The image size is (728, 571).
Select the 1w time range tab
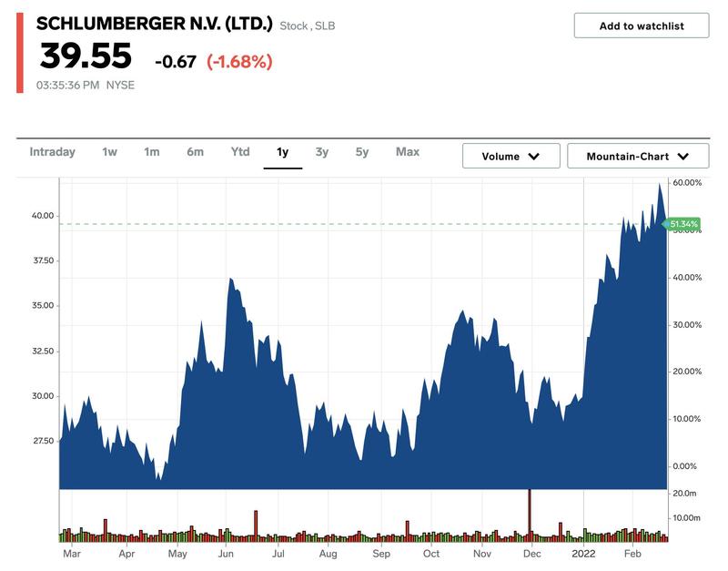(109, 152)
